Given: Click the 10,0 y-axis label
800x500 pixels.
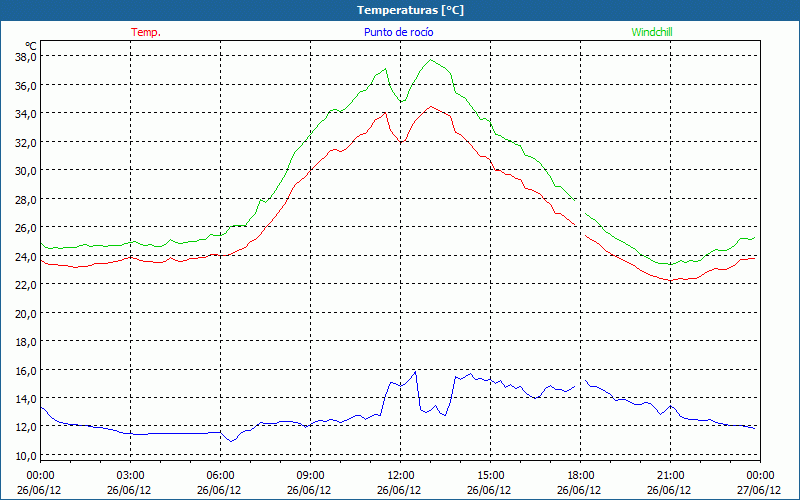Looking at the screenshot, I should [26, 456].
